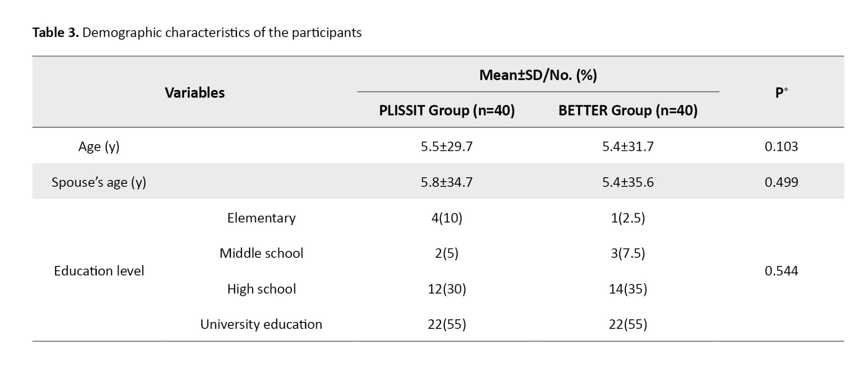Select the University education sublabel
868x368 pixels.
[x=261, y=324]
